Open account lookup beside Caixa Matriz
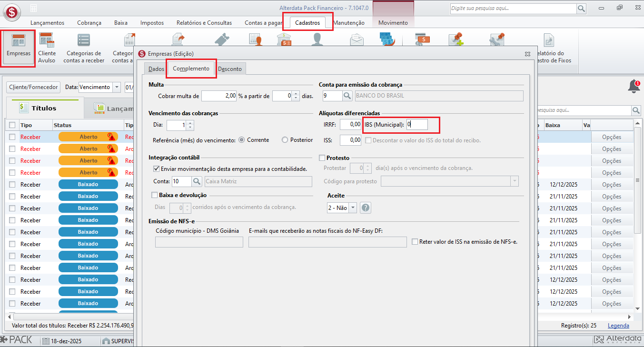644x347 pixels. pos(197,181)
